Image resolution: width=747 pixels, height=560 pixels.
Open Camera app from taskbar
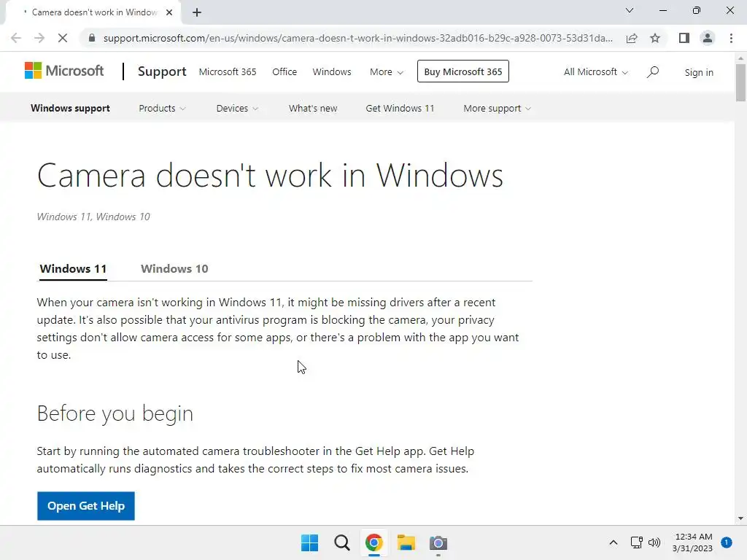click(438, 542)
